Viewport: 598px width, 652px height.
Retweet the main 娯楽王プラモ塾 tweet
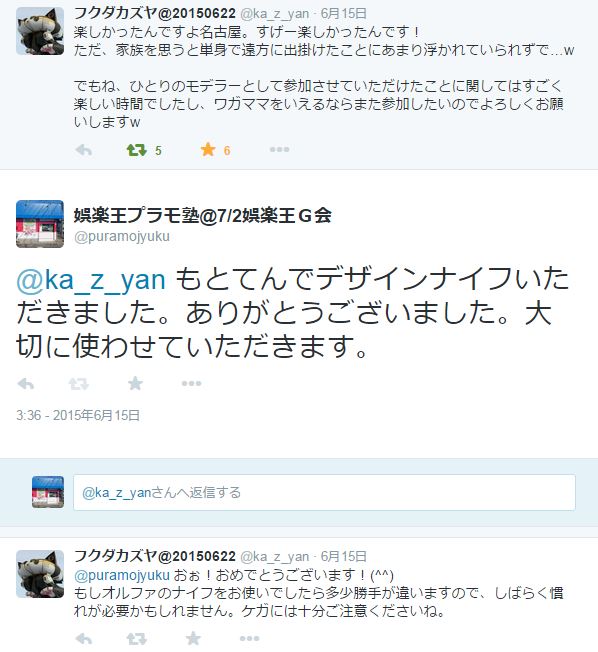point(79,383)
